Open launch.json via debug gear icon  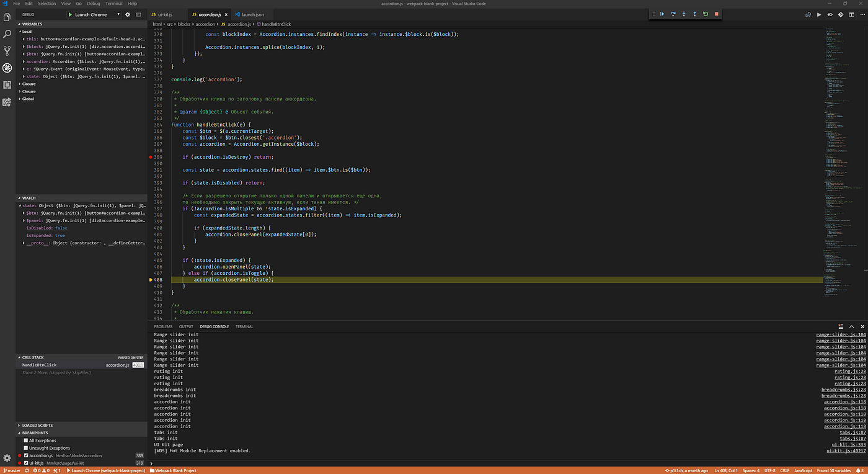(128, 14)
